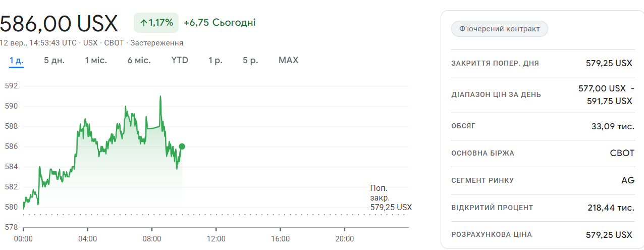View the 5 р. chart range
This screenshot has width=644, height=250.
(x=250, y=61)
